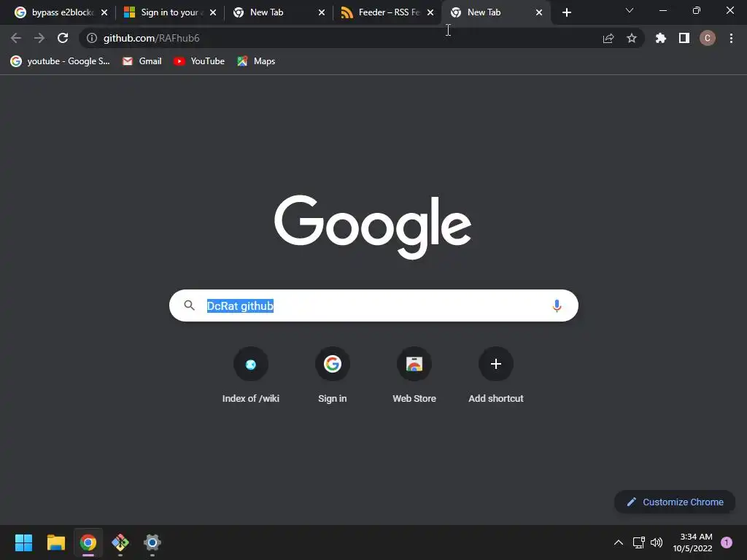Viewport: 747px width, 560px height.
Task: Open the Index of /wiki shortcut
Action: pyautogui.click(x=251, y=376)
